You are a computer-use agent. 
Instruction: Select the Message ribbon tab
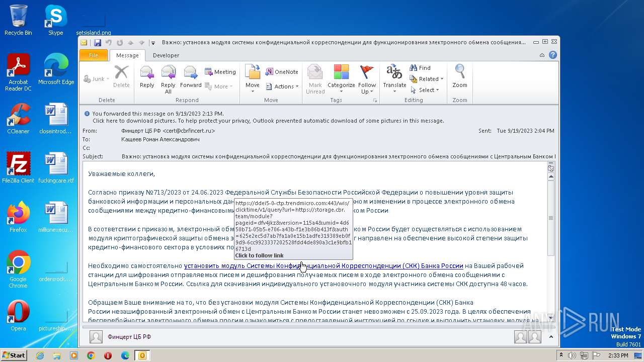(127, 55)
